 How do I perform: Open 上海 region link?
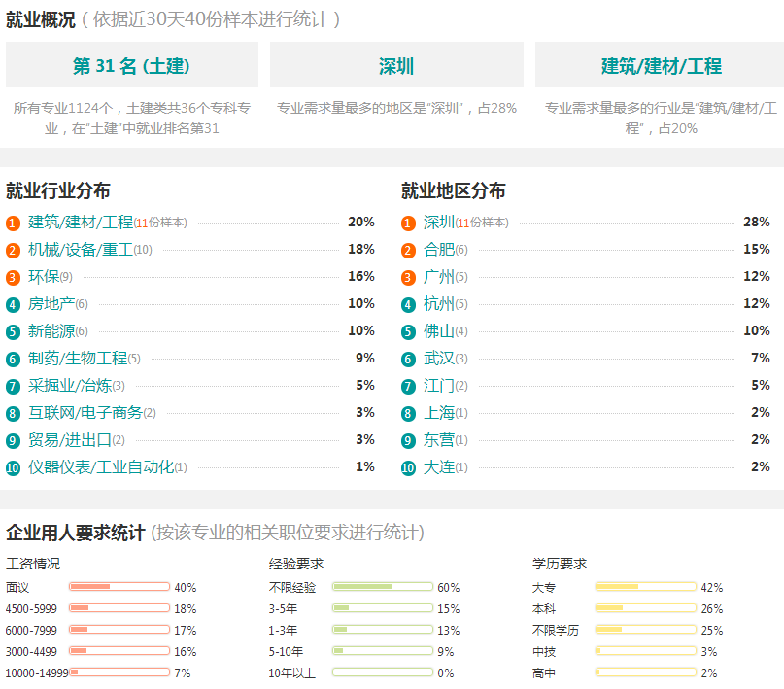tap(439, 412)
